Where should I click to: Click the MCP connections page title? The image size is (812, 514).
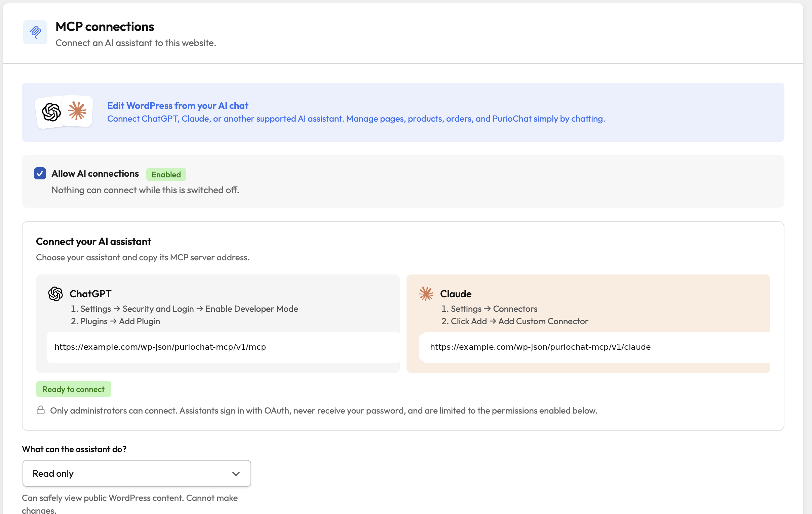click(x=105, y=27)
